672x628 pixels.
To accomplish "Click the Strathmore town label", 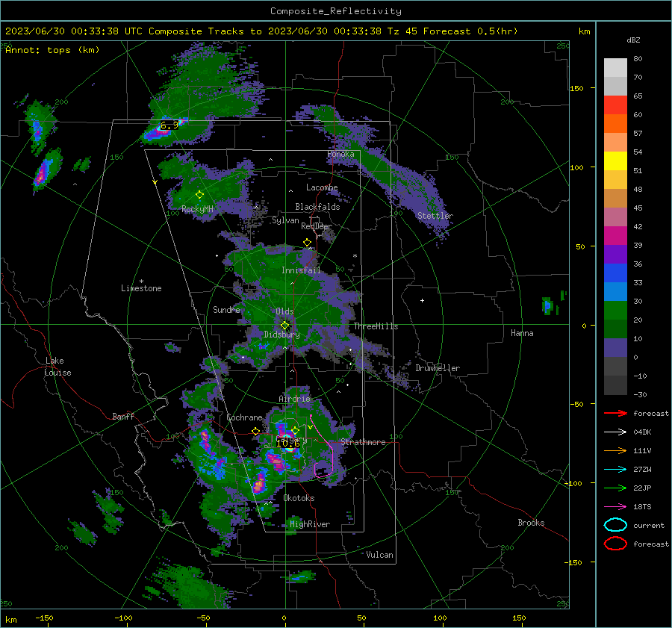I will click(363, 442).
